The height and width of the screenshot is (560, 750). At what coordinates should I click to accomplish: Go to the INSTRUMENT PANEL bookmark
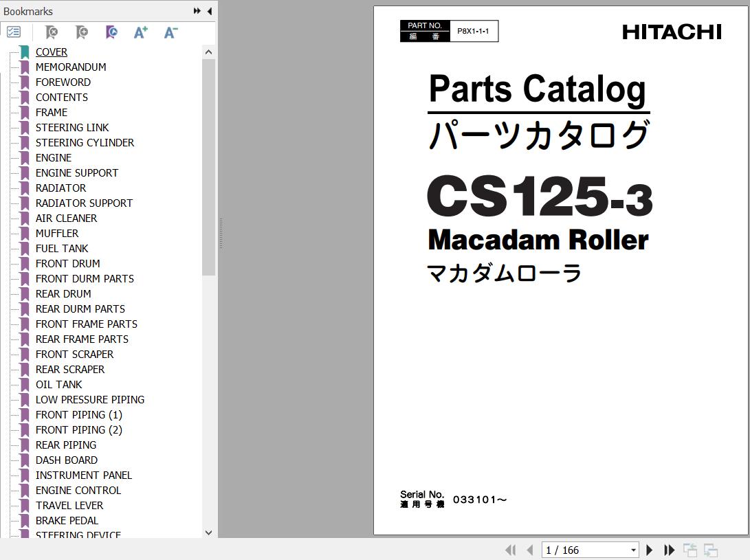pos(84,475)
